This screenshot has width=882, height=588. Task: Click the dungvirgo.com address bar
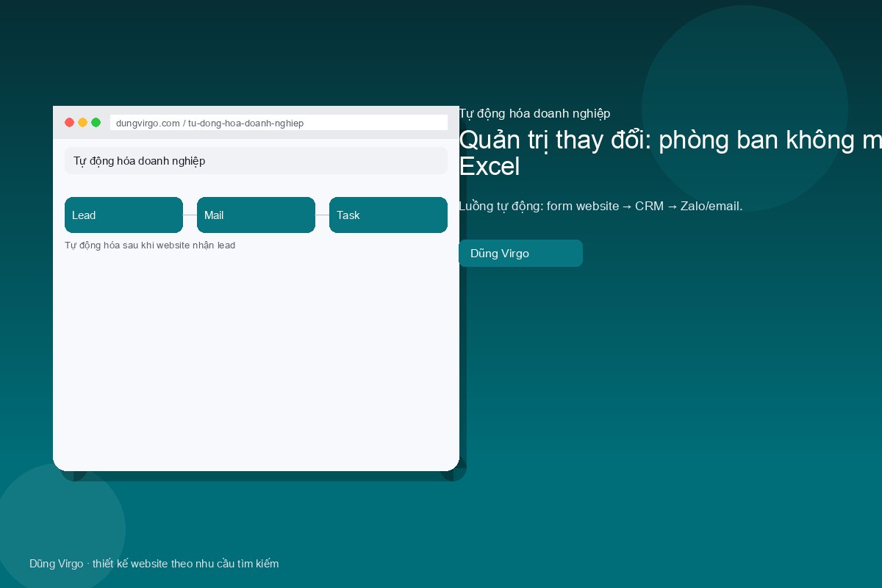tap(279, 123)
